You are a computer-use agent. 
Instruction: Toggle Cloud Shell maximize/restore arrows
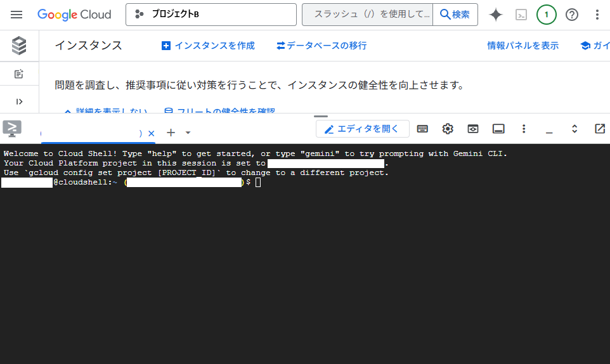(574, 129)
